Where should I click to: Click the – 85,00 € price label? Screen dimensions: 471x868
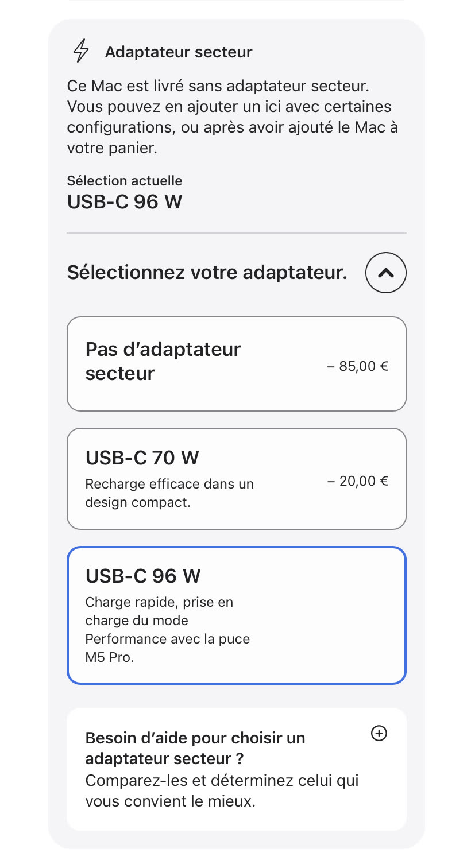[x=357, y=366]
